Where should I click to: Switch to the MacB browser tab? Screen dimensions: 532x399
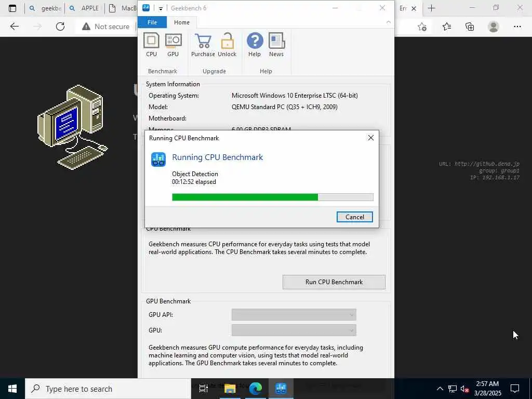click(122, 8)
